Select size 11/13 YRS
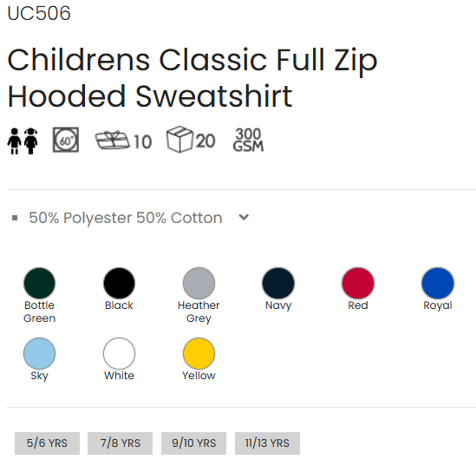 267,443
